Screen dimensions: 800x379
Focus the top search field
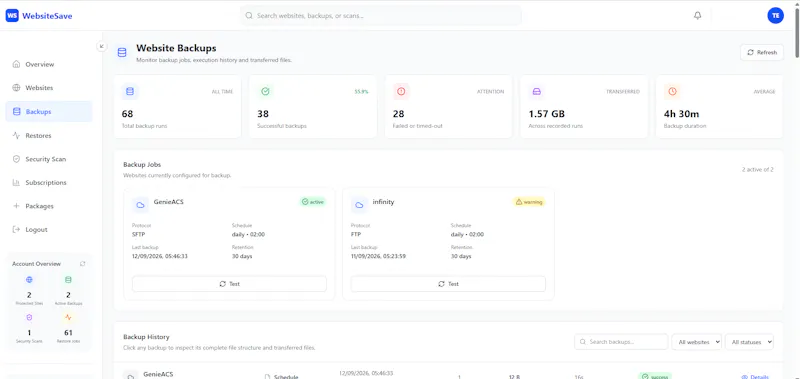[x=381, y=15]
